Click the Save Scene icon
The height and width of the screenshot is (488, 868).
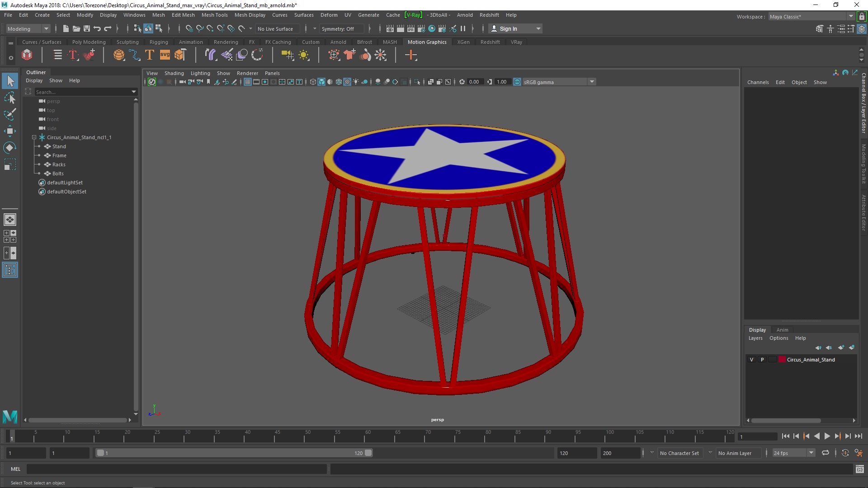[87, 28]
